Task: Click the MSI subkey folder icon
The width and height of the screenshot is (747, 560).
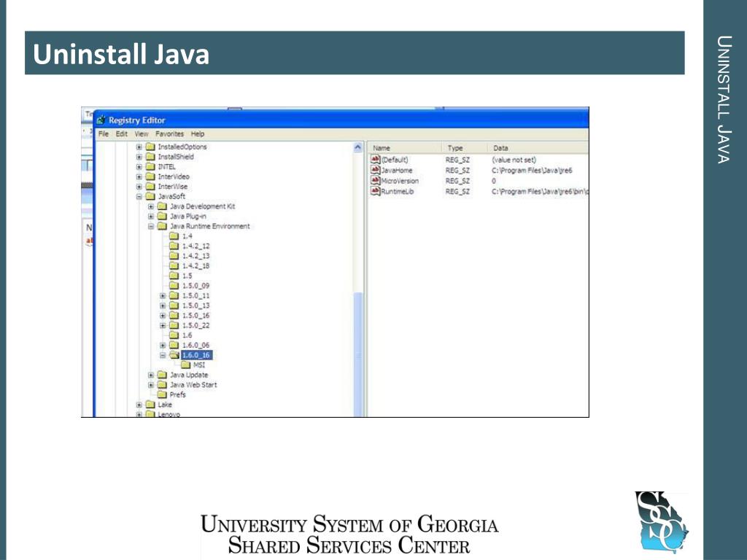Action: [186, 365]
